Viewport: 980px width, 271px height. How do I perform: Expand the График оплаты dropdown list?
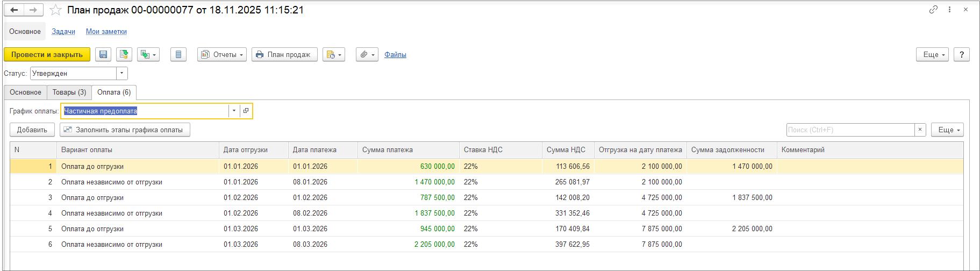pos(234,111)
